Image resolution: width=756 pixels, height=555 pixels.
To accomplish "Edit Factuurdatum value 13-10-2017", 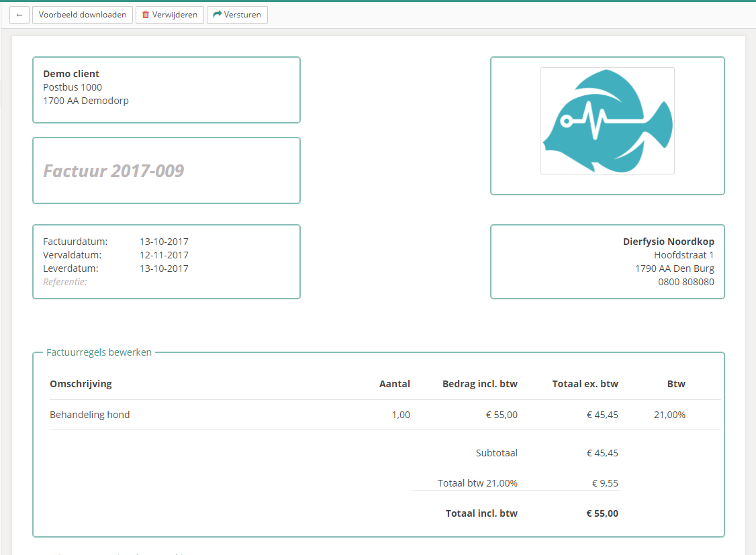I will (164, 242).
